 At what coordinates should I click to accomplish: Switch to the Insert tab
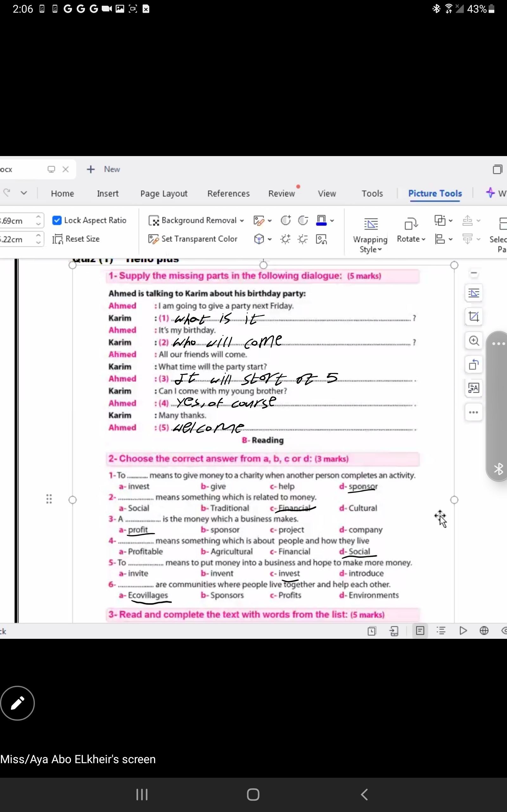(x=108, y=193)
